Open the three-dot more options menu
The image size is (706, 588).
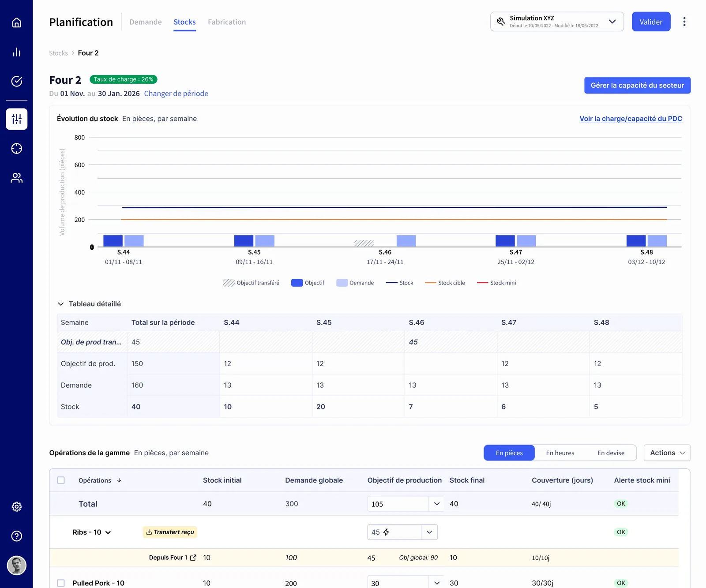[684, 22]
